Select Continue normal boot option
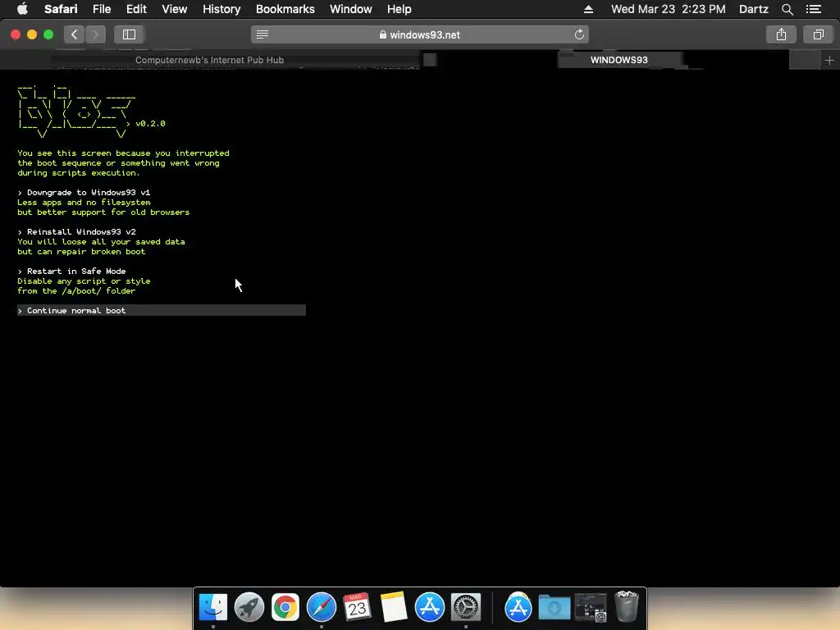The image size is (840, 630). (x=162, y=310)
